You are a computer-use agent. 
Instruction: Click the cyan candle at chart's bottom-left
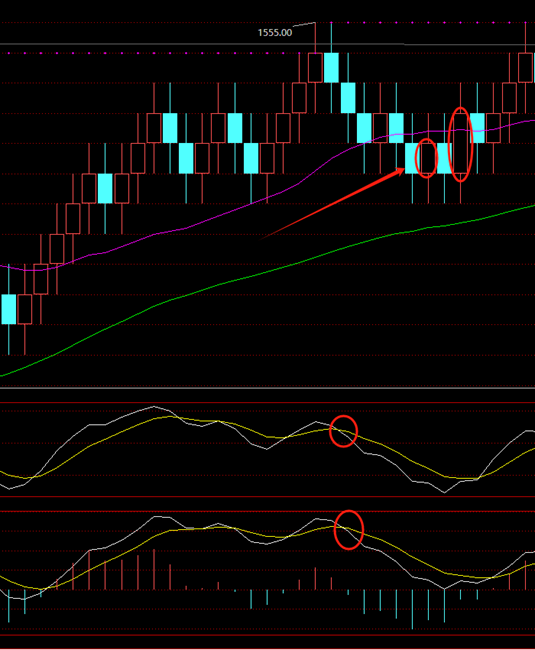(x=9, y=309)
